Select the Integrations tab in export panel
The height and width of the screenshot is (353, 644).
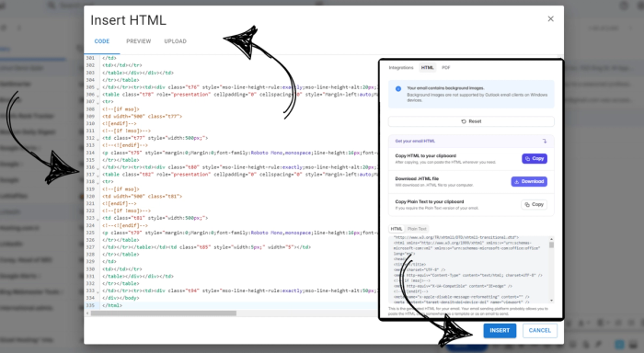(401, 68)
